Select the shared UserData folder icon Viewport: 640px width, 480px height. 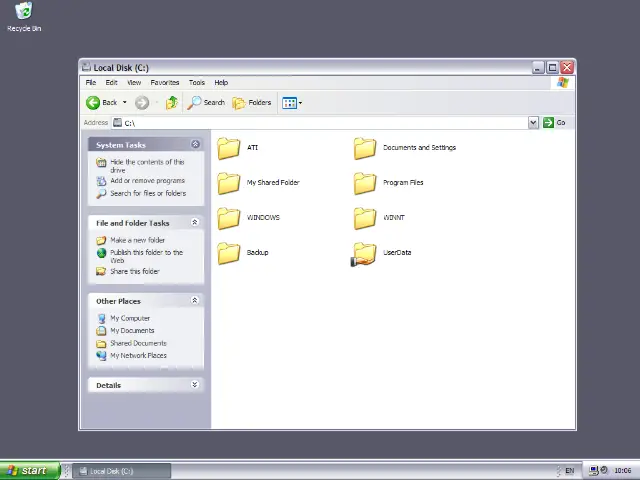coord(364,254)
